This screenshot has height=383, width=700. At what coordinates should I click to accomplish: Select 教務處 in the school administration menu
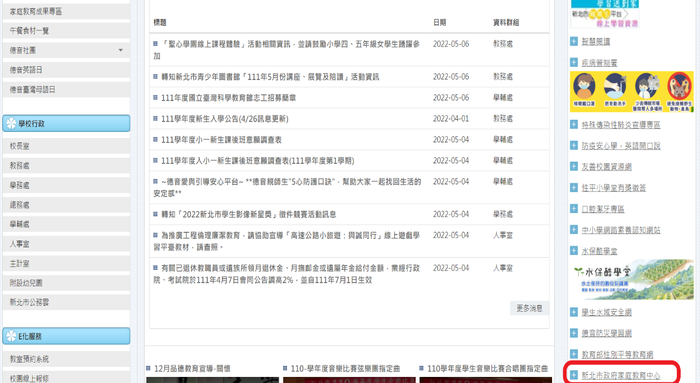pyautogui.click(x=66, y=165)
